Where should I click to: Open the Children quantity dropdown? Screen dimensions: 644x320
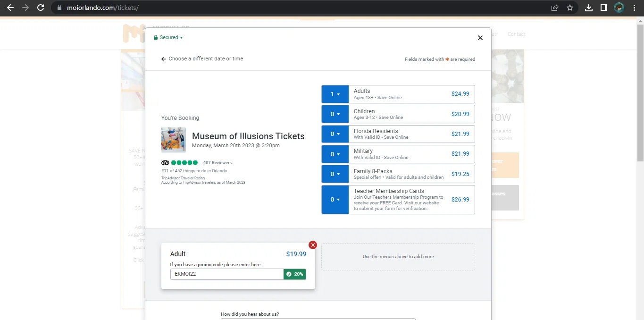click(335, 114)
